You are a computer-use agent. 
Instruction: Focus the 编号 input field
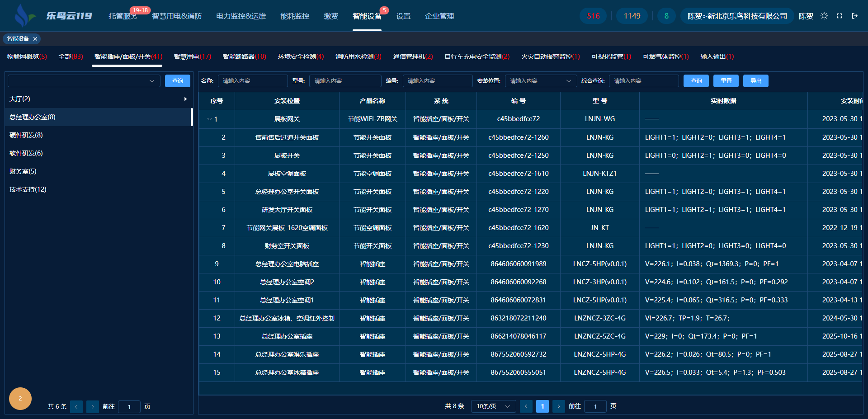[438, 81]
